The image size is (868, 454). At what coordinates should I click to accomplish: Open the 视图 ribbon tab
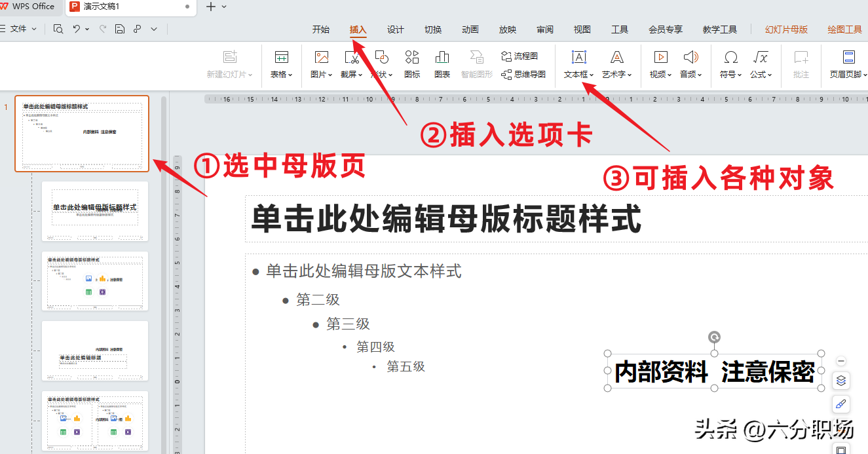point(582,29)
